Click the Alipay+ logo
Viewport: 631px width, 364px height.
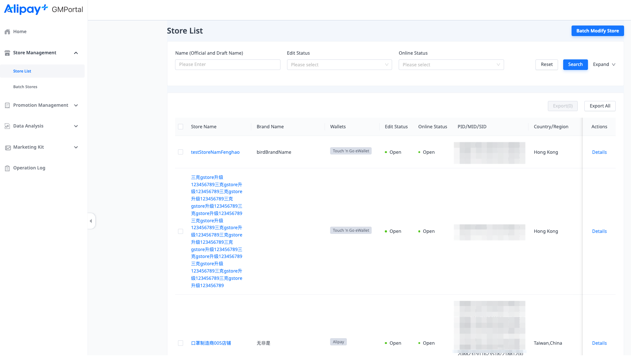(x=26, y=9)
